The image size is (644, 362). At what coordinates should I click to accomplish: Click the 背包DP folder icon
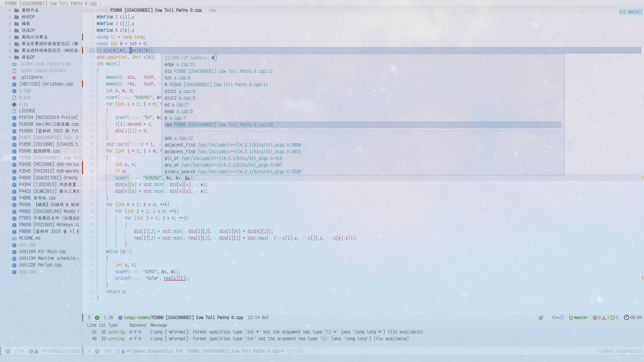(x=16, y=57)
